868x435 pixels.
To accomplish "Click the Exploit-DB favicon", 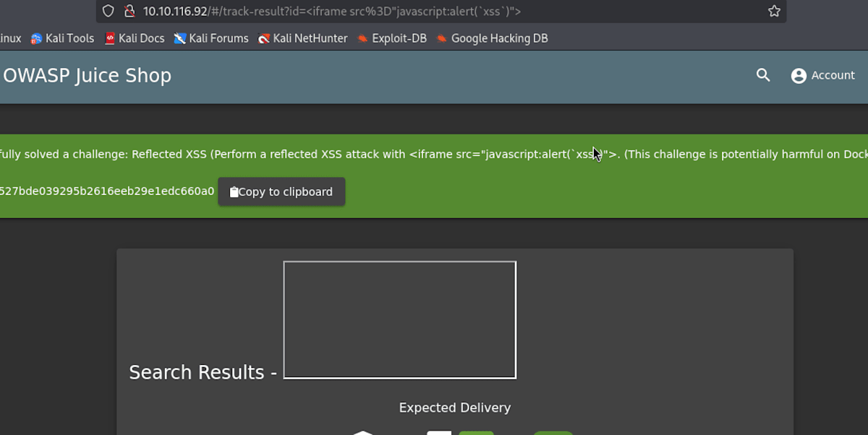I will (363, 38).
